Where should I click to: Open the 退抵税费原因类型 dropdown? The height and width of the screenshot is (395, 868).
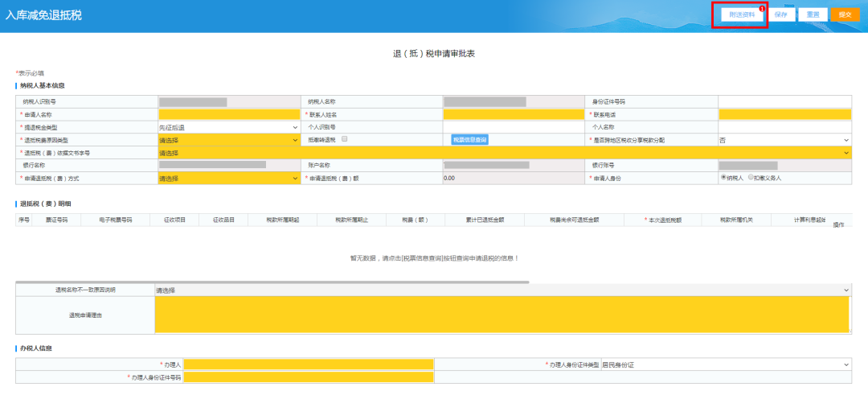click(x=228, y=139)
